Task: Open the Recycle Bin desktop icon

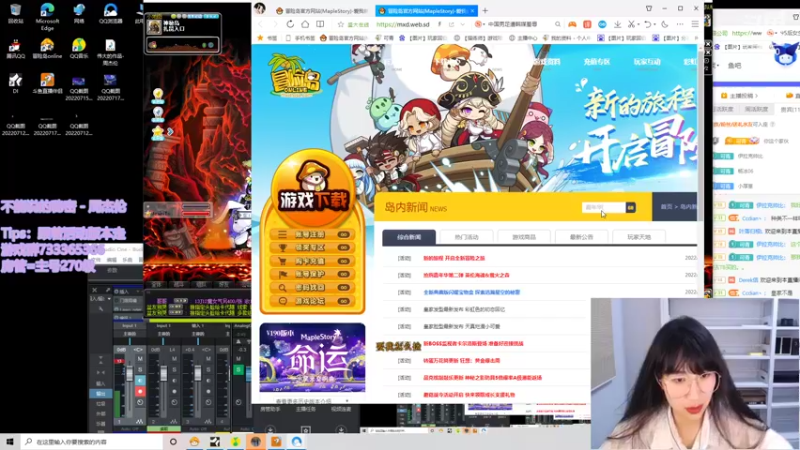Action: tap(15, 14)
